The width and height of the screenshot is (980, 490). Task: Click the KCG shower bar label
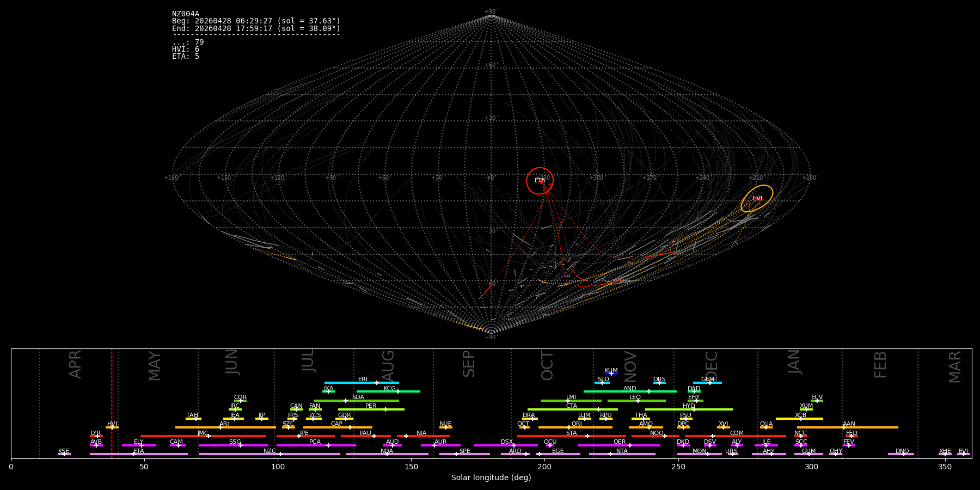390,389
